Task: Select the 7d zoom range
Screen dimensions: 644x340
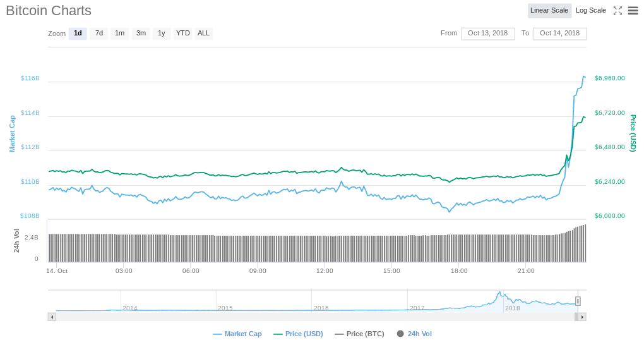Action: pyautogui.click(x=99, y=33)
